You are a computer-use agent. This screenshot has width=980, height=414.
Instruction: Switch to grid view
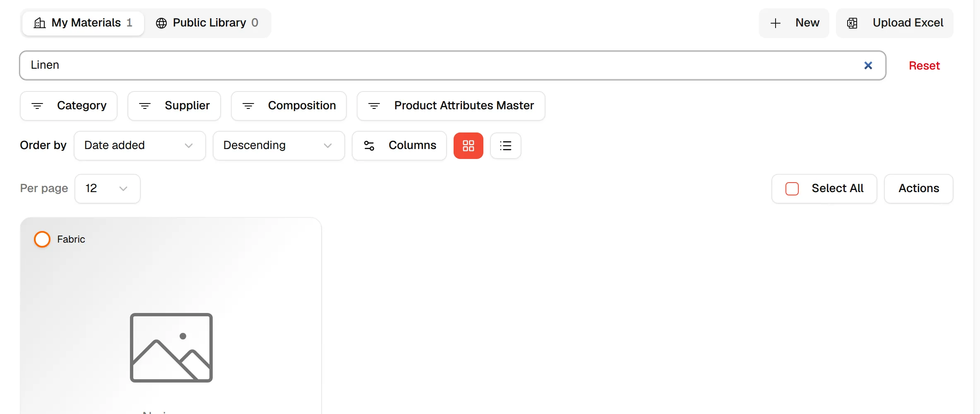coord(468,146)
